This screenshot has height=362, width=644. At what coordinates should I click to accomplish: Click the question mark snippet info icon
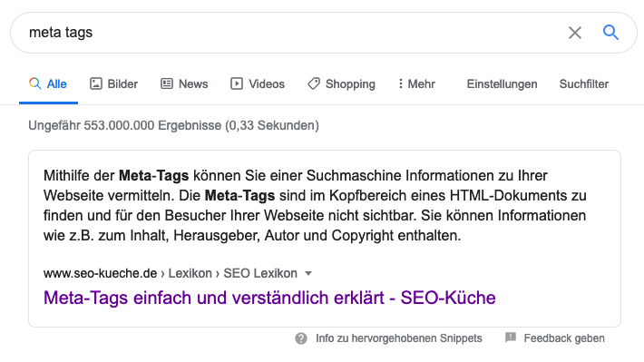coord(301,338)
